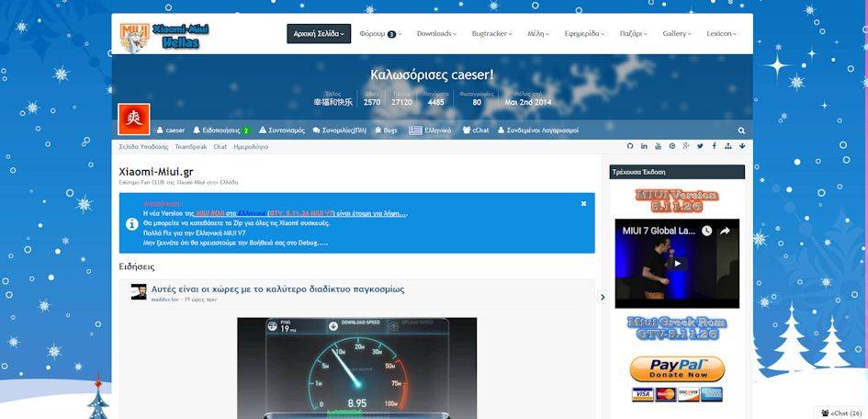
Task: Open the LinkedIn social icon
Action: tap(644, 146)
